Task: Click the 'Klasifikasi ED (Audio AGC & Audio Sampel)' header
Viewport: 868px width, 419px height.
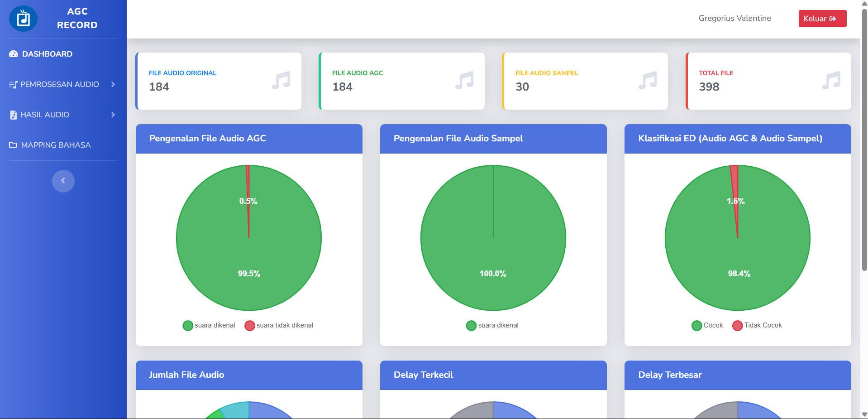Action: click(738, 139)
